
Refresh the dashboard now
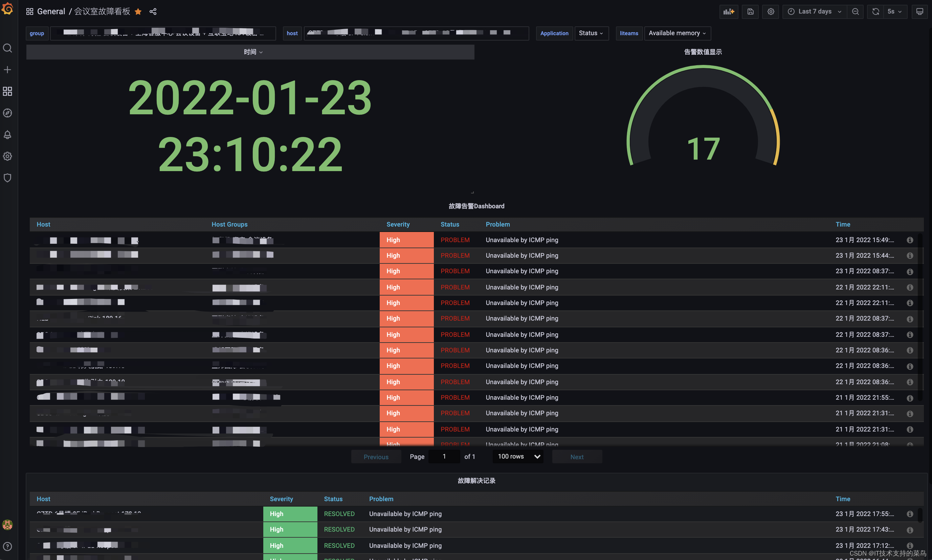pos(876,12)
